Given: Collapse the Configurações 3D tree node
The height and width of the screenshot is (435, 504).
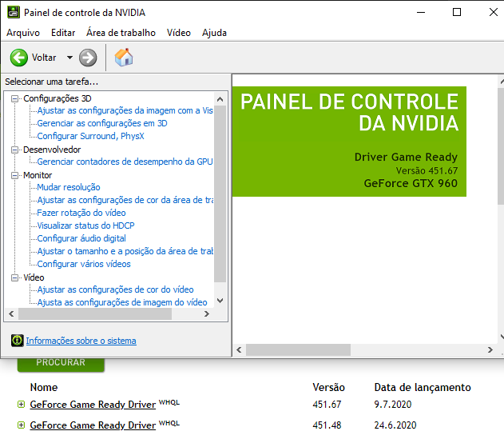Looking at the screenshot, I should pyautogui.click(x=15, y=98).
